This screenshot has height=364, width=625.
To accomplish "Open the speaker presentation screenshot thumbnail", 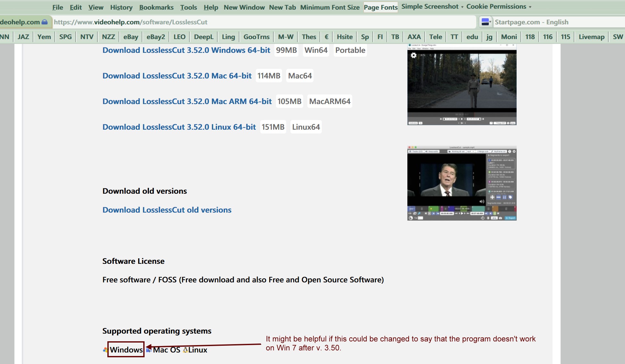I will (x=462, y=183).
